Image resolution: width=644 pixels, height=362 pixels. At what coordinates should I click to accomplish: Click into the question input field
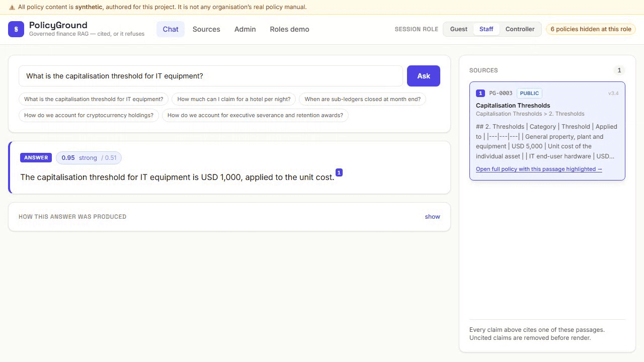(211, 76)
